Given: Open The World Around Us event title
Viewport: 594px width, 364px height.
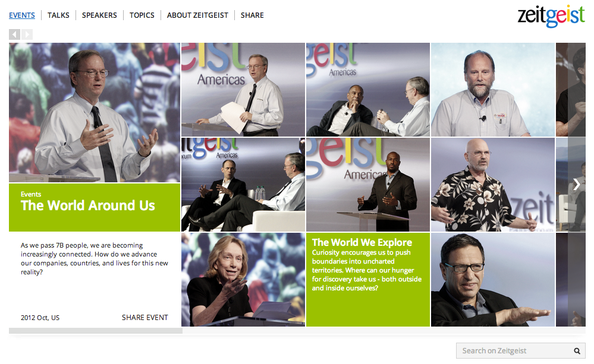Looking at the screenshot, I should coord(88,206).
